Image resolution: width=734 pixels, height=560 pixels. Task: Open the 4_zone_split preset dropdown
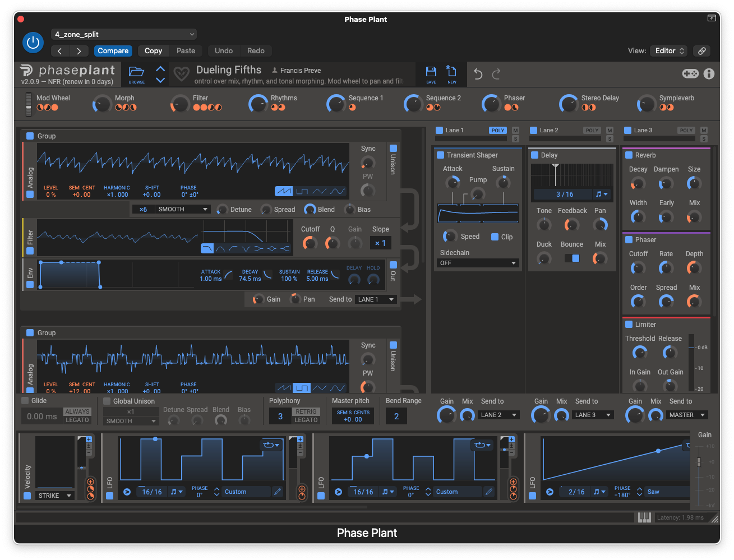124,34
